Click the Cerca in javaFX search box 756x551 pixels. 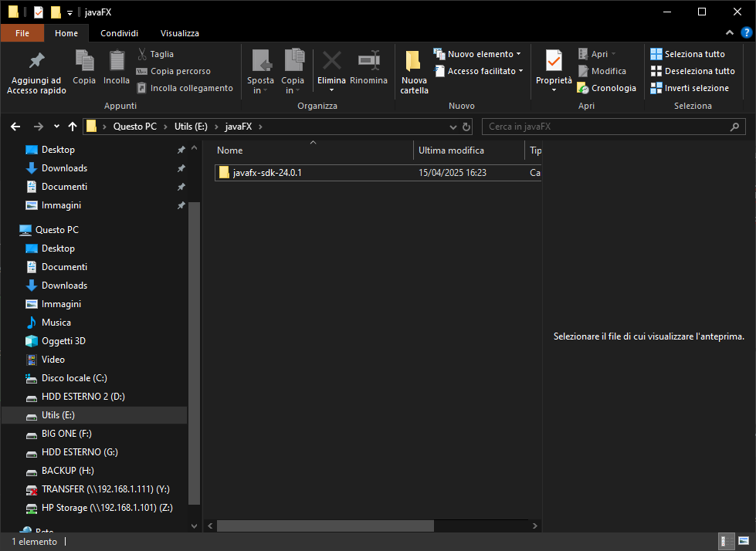(613, 127)
